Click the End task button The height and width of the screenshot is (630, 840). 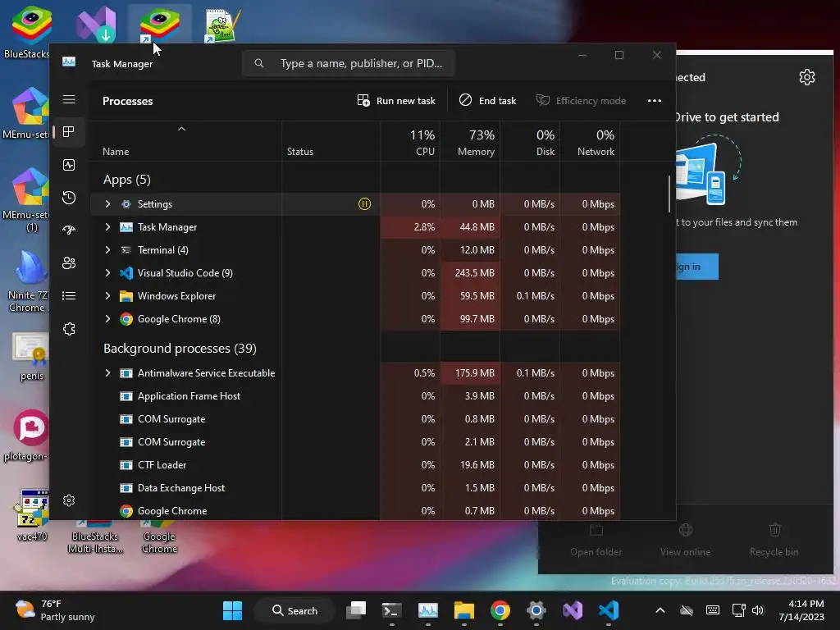pyautogui.click(x=487, y=101)
